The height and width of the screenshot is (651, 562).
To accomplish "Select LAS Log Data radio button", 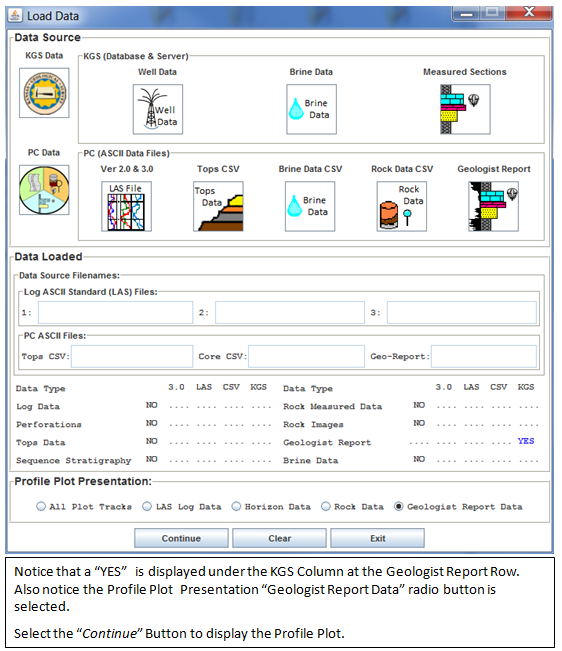I will pyautogui.click(x=147, y=506).
